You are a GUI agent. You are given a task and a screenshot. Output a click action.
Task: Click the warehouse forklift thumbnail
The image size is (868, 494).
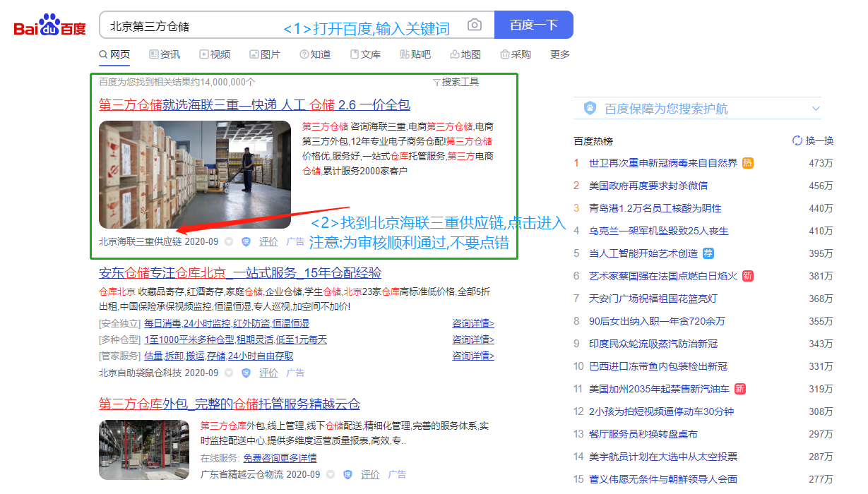[195, 174]
